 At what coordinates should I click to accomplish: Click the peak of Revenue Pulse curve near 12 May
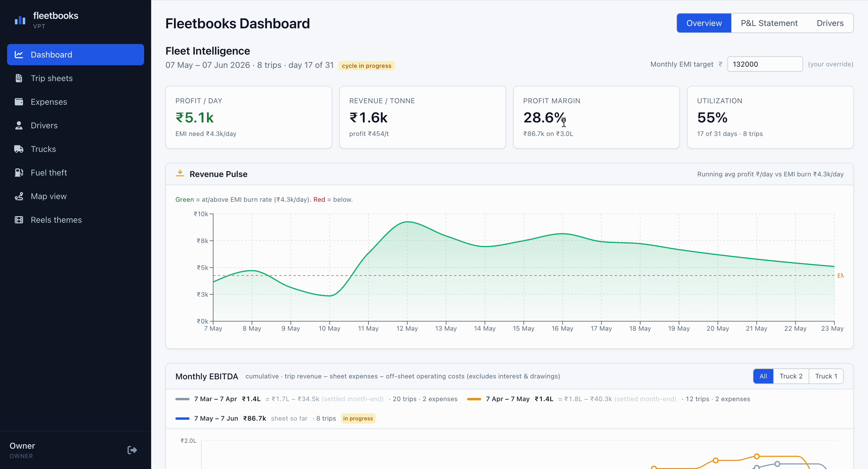[x=407, y=222]
